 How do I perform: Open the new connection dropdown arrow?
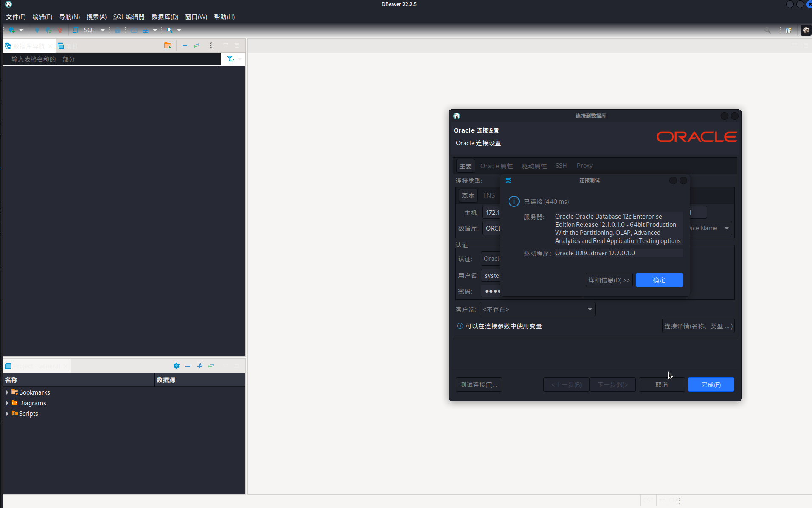pyautogui.click(x=21, y=30)
